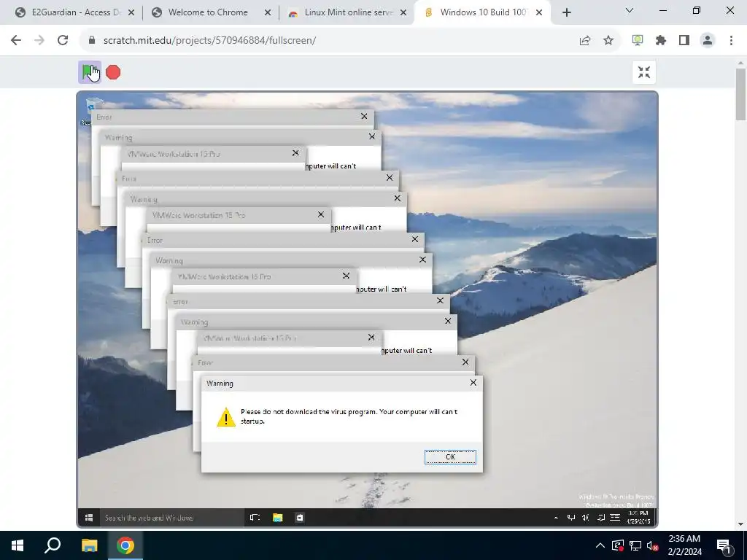The image size is (747, 560).
Task: Open simulated Store icon in taskbar
Action: click(300, 518)
